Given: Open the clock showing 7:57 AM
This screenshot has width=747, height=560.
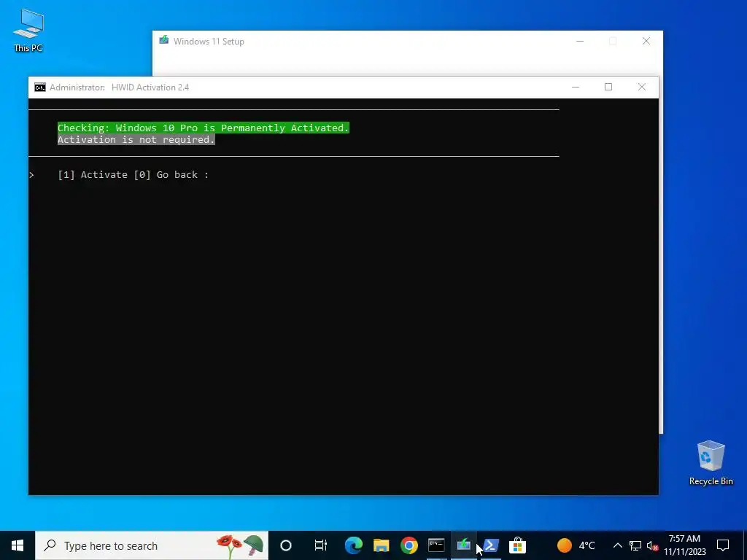Looking at the screenshot, I should (x=684, y=545).
